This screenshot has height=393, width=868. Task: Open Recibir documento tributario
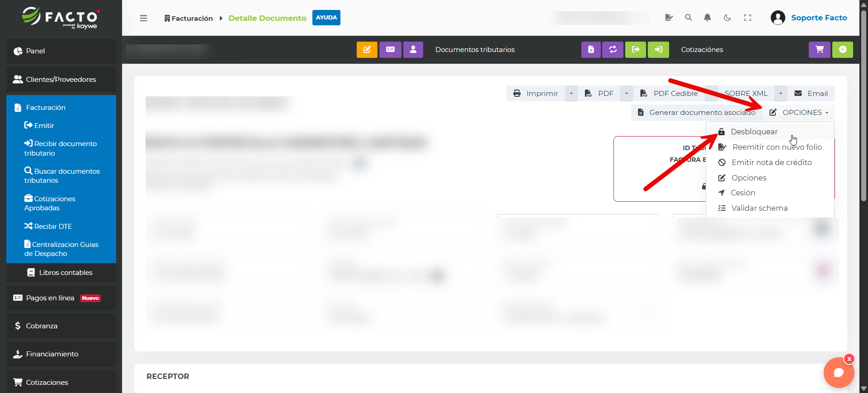click(61, 148)
